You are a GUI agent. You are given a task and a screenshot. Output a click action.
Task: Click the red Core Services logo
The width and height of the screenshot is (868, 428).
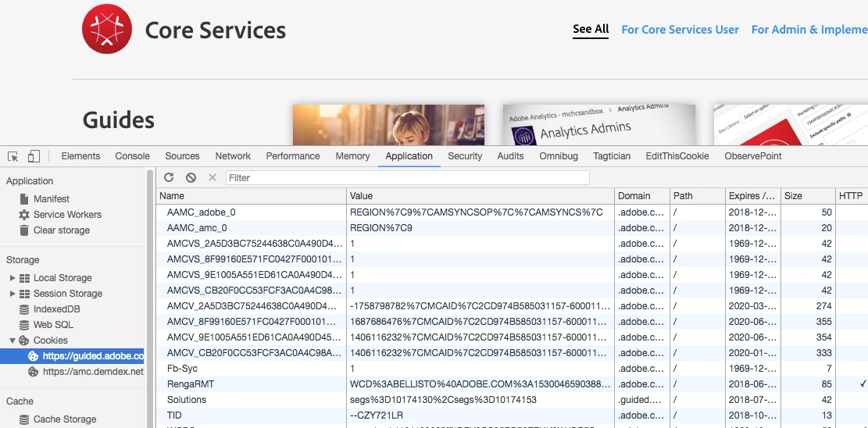[x=107, y=29]
